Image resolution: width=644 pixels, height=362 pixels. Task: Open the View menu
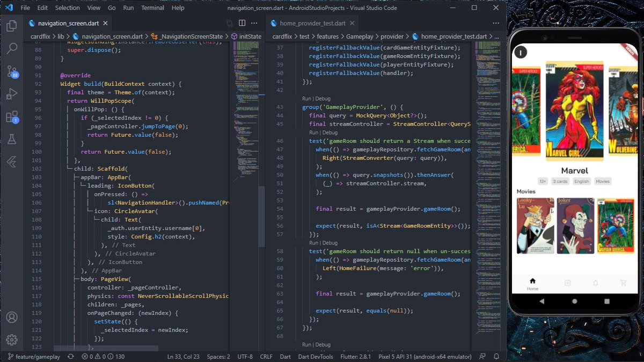[94, 8]
